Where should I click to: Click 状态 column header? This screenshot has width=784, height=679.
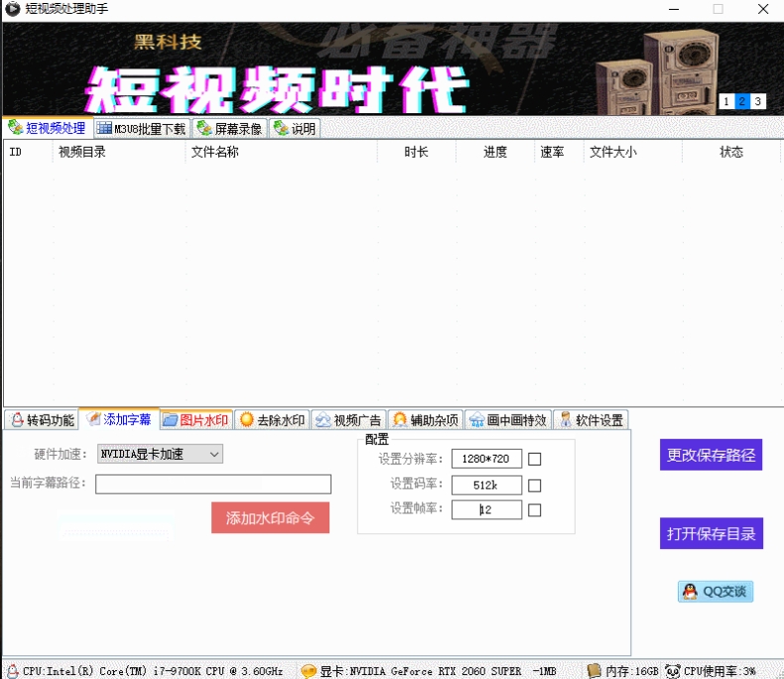(731, 152)
